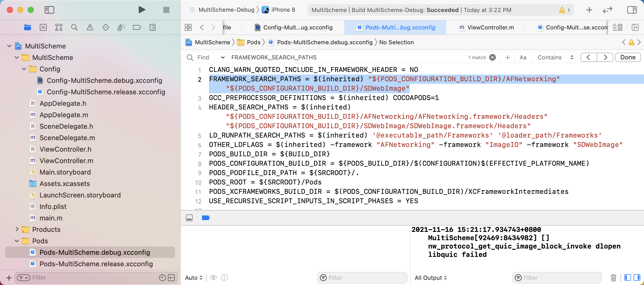The height and width of the screenshot is (285, 644).
Task: Switch to Config-Mult...ug.xcconfig tab
Action: (x=294, y=27)
